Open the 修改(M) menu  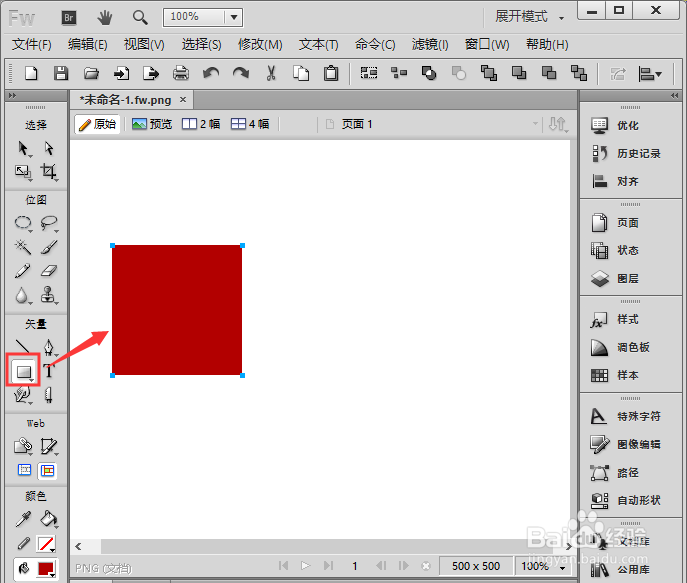pyautogui.click(x=260, y=44)
